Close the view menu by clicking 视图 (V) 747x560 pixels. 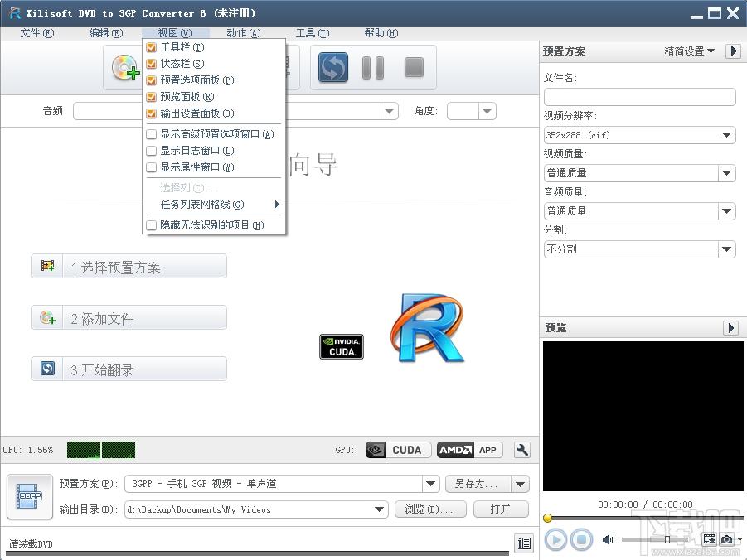pos(175,33)
